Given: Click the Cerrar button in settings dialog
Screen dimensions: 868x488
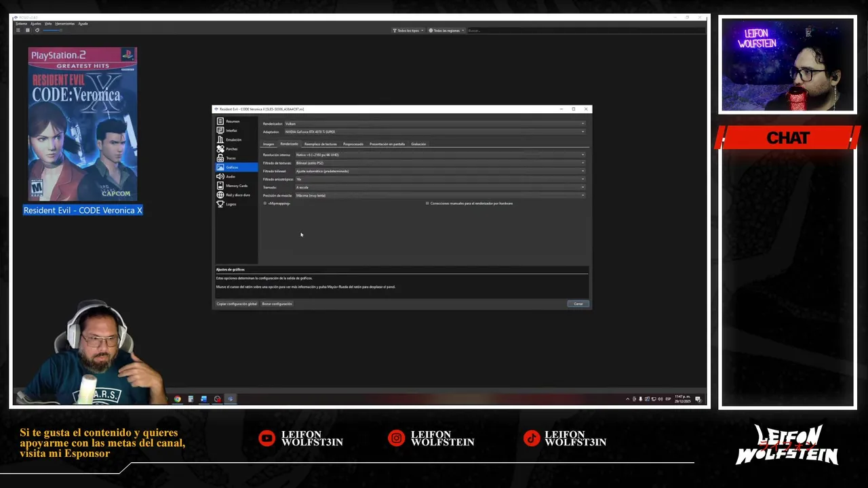Looking at the screenshot, I should pyautogui.click(x=578, y=304).
